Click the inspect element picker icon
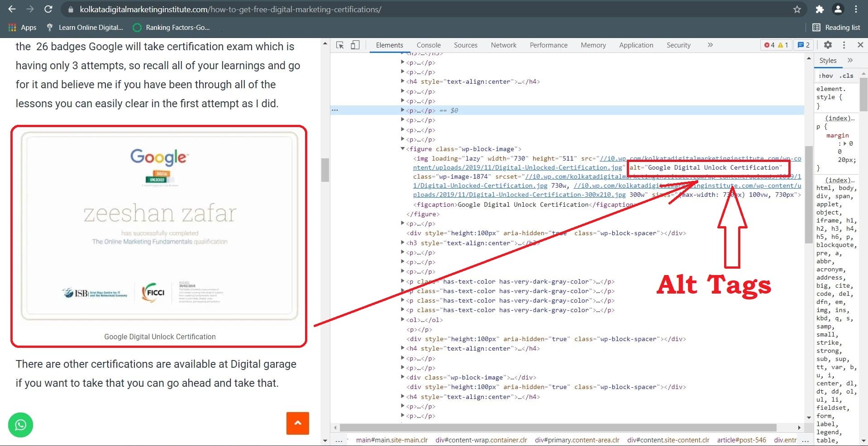The height and width of the screenshot is (446, 868). click(340, 45)
